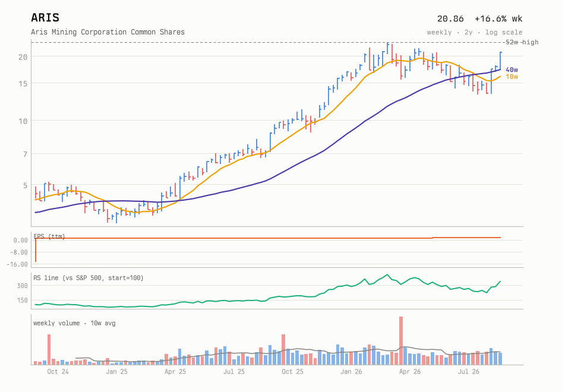The width and height of the screenshot is (562, 392).
Task: Click the weekly volume · 10w avg title
Action: coord(74,323)
